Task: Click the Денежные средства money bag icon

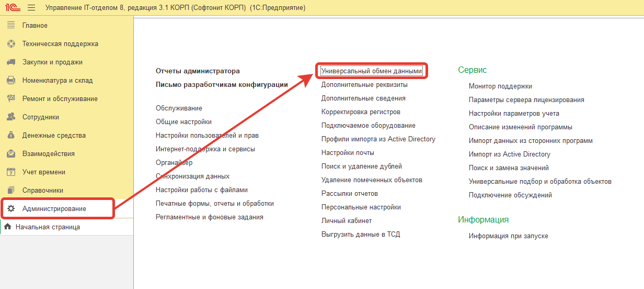Action: click(11, 136)
